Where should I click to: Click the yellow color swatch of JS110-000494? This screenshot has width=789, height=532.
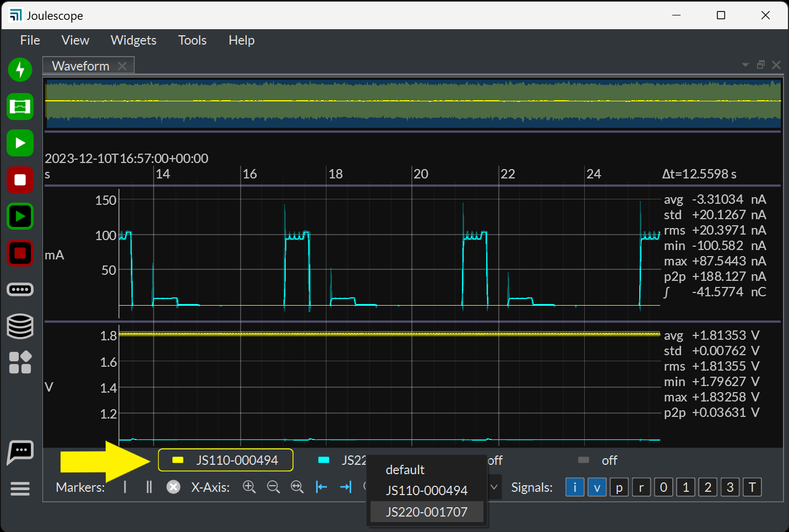click(x=178, y=460)
